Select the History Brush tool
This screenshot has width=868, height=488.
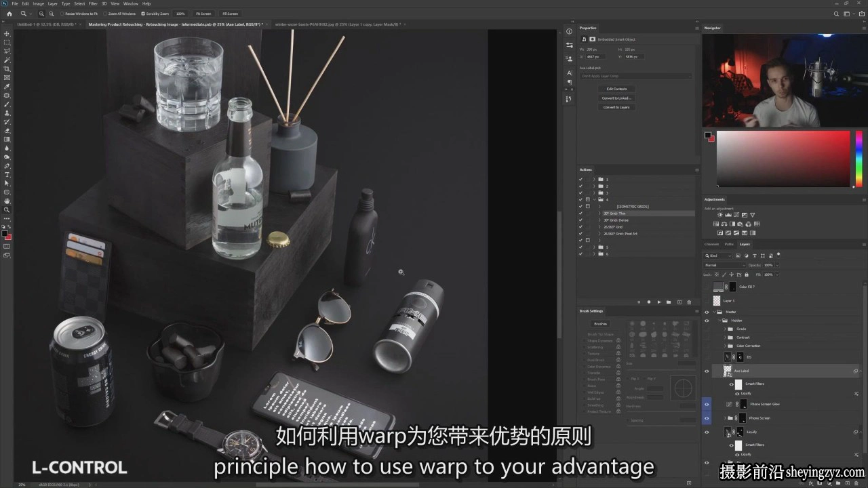tap(7, 121)
